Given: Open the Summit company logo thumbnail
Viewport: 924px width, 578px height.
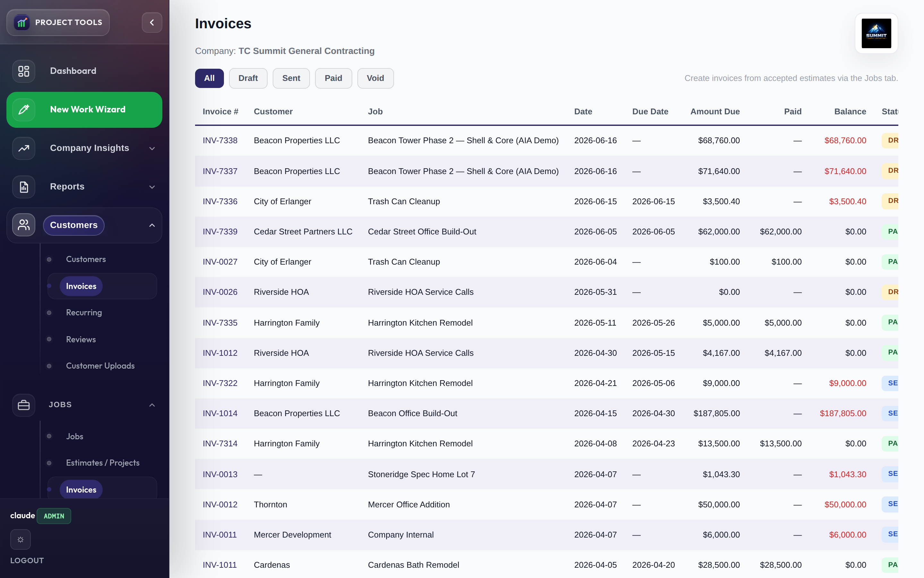Looking at the screenshot, I should point(876,33).
